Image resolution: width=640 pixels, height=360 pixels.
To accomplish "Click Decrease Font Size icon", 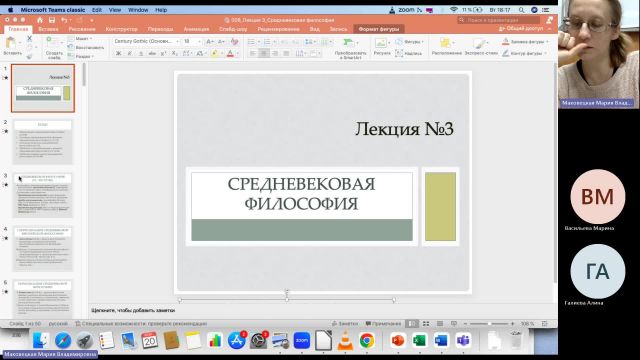I will coord(221,41).
